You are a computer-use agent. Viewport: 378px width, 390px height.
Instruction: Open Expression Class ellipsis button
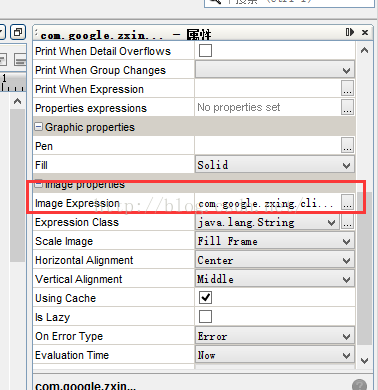(x=347, y=222)
